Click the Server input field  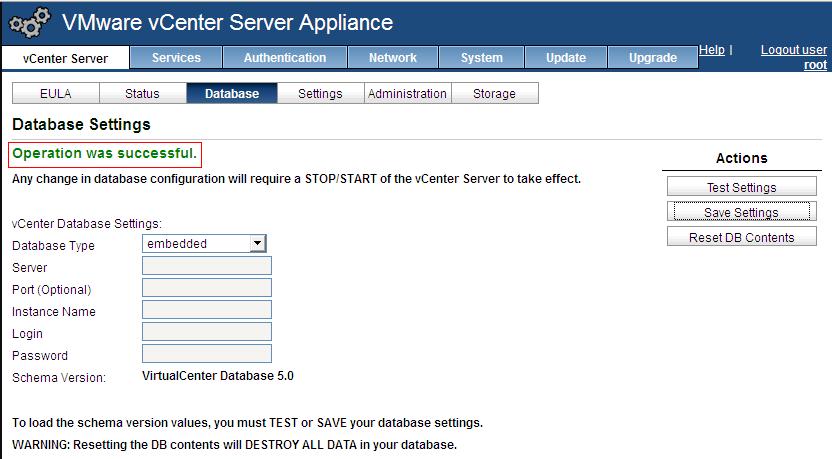[207, 266]
